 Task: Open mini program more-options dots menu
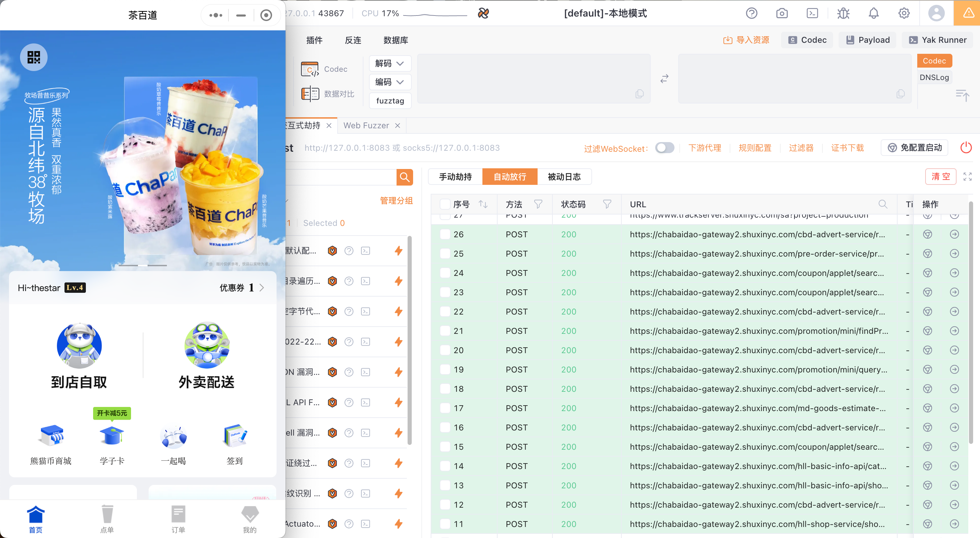pos(215,15)
